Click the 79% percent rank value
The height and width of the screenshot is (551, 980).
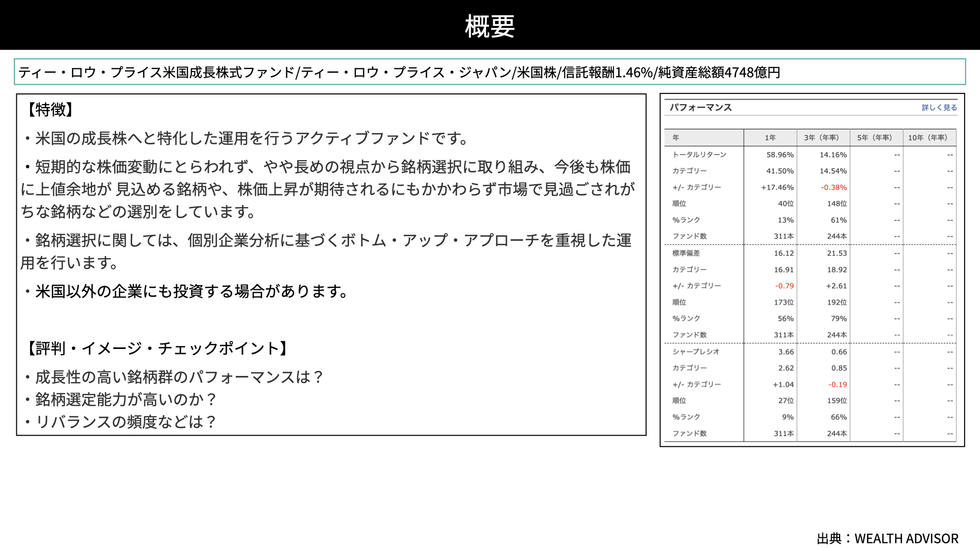(x=839, y=318)
